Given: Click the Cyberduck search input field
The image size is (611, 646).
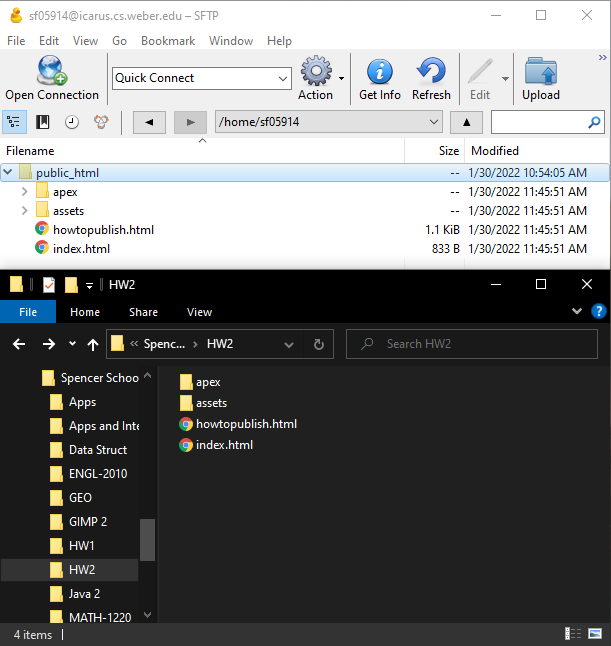Looking at the screenshot, I should (x=539, y=122).
